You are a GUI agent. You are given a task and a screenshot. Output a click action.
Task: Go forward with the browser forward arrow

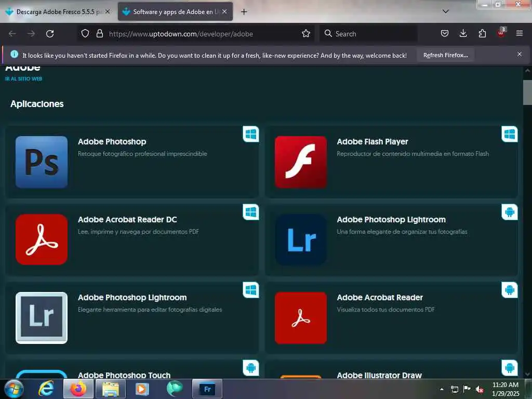click(x=31, y=34)
